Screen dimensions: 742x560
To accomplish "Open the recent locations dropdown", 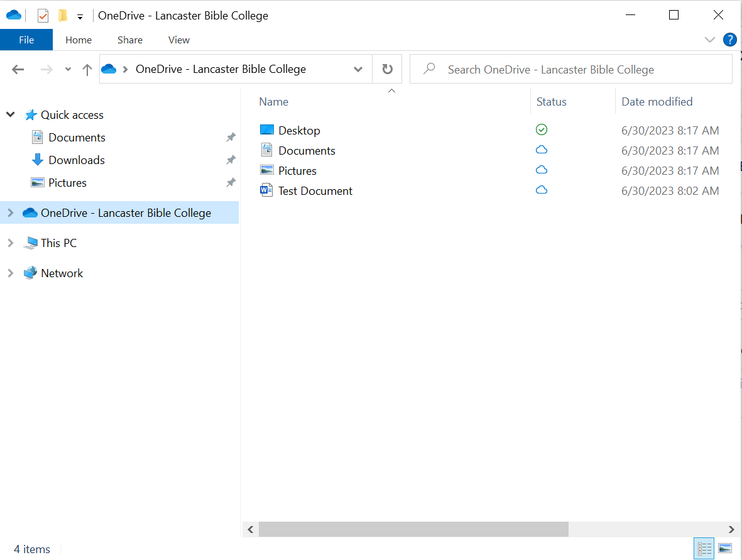I will 68,70.
